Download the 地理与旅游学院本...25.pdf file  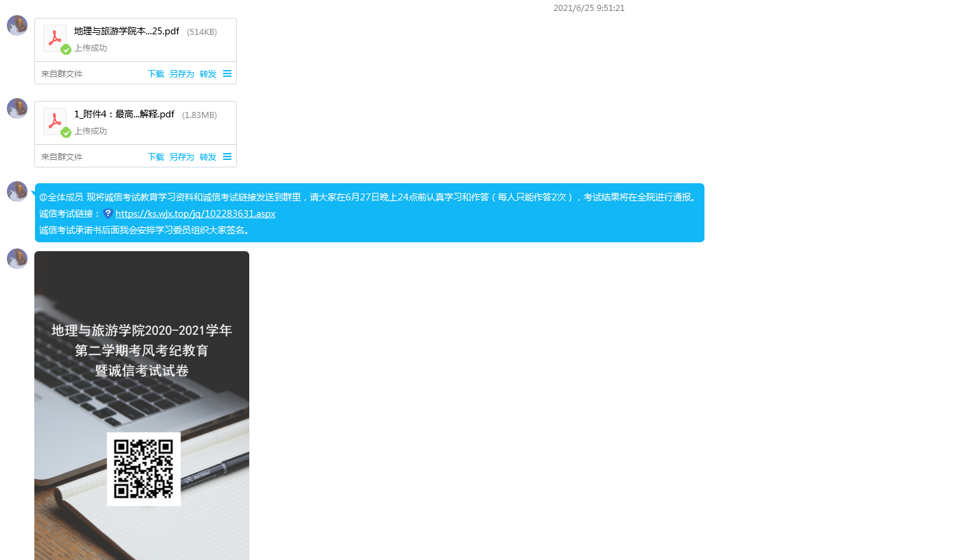pyautogui.click(x=156, y=74)
